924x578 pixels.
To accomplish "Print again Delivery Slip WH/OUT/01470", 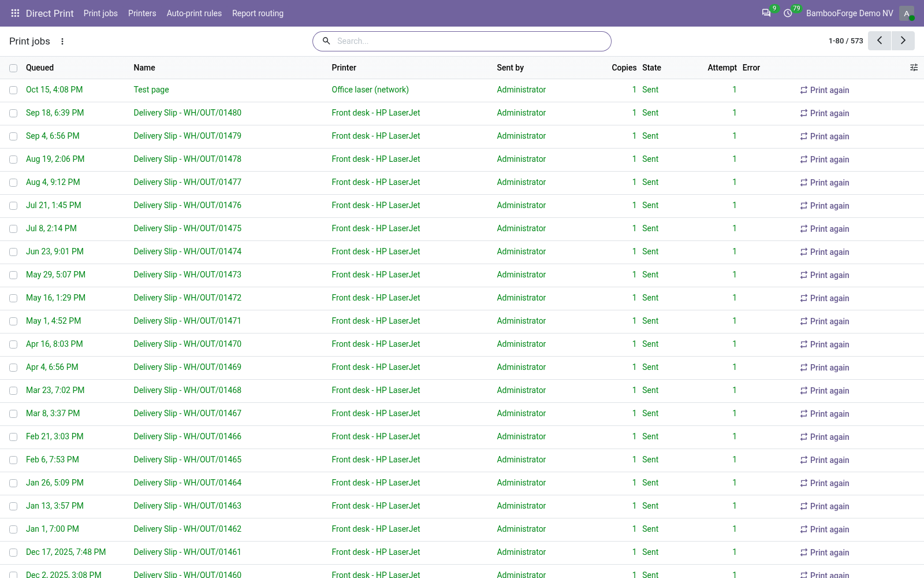I will point(824,344).
